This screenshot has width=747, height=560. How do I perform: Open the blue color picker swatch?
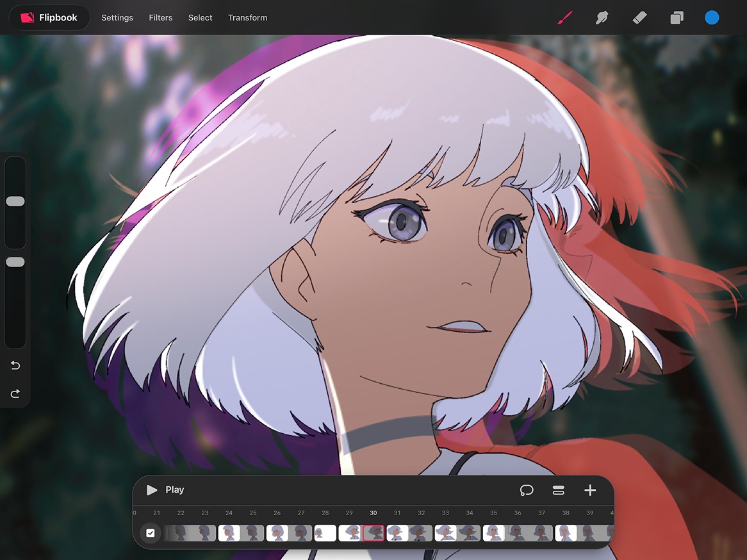click(x=712, y=18)
